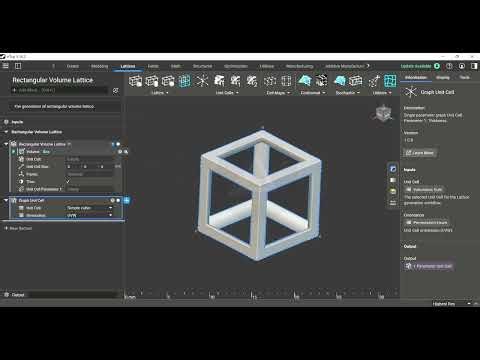Switch to the Lattices ribbon tab
The width and height of the screenshot is (480, 360).
pyautogui.click(x=128, y=66)
